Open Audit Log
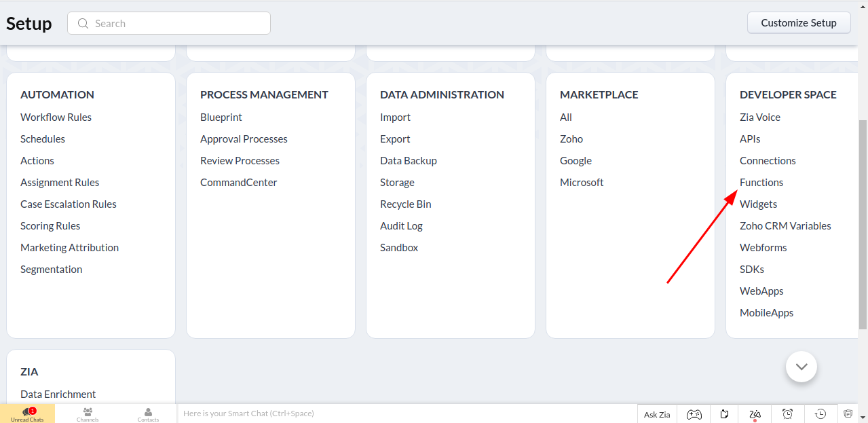Viewport: 868px width, 423px height. [x=401, y=225]
